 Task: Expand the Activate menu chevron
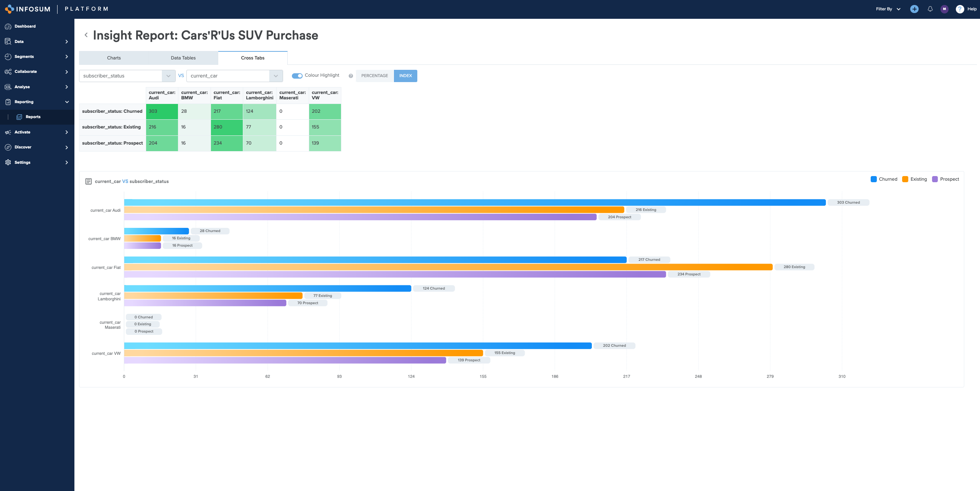67,132
